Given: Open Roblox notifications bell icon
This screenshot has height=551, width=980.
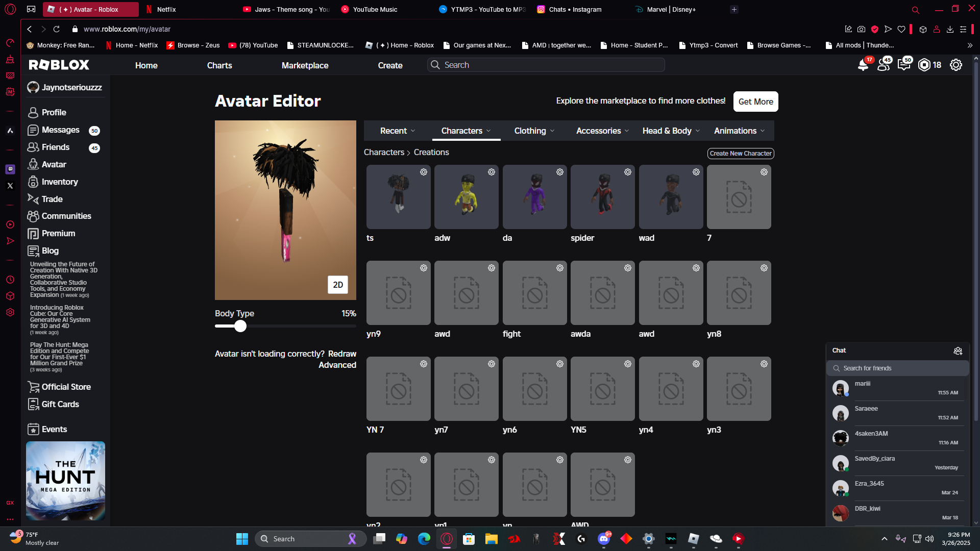Looking at the screenshot, I should click(863, 65).
